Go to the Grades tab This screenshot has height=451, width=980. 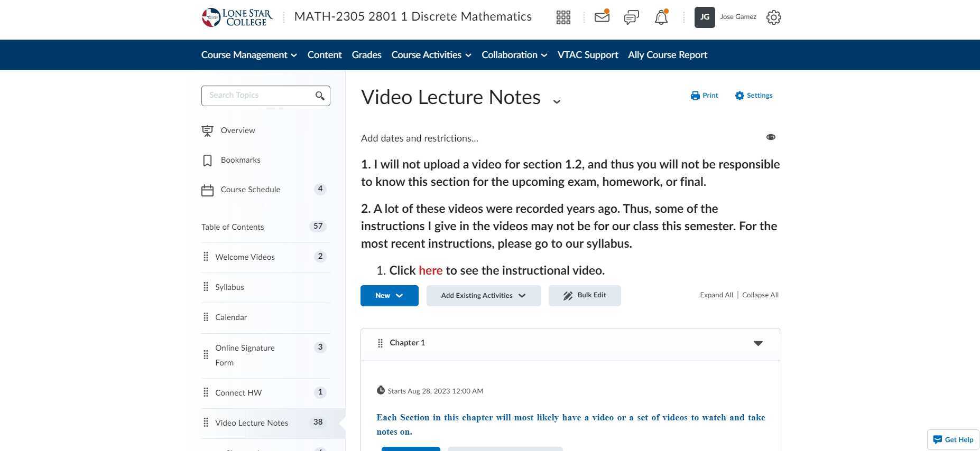coord(366,55)
